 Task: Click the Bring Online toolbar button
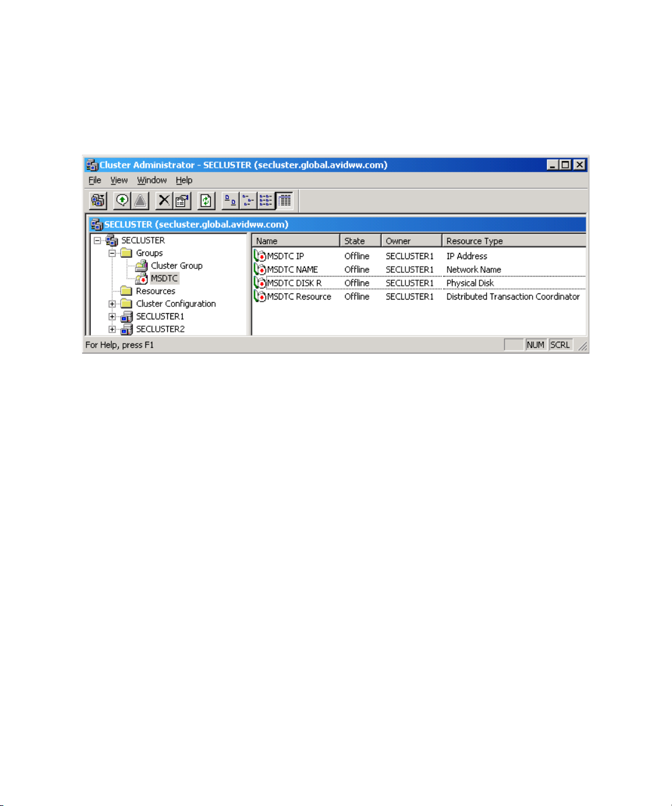click(x=122, y=201)
